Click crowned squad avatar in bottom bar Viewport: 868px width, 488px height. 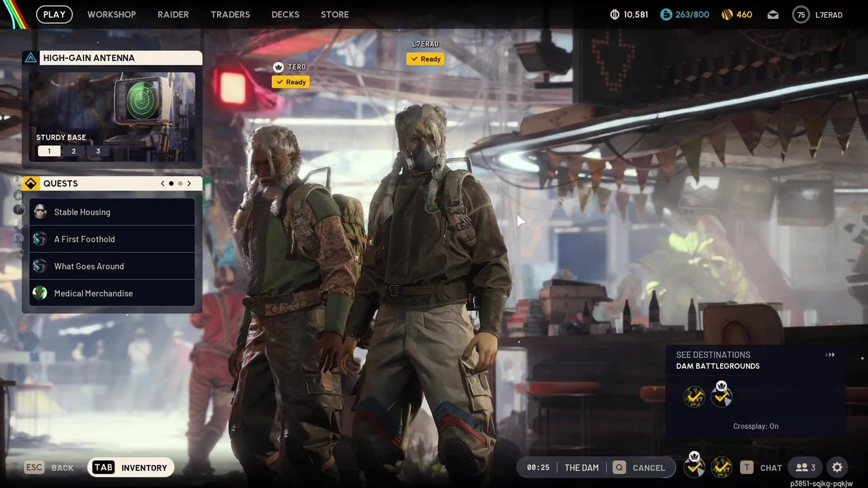pyautogui.click(x=694, y=465)
